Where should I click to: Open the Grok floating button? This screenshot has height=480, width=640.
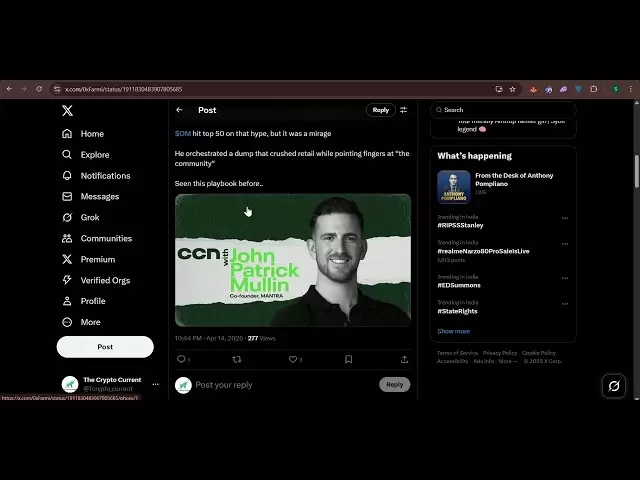point(614,386)
